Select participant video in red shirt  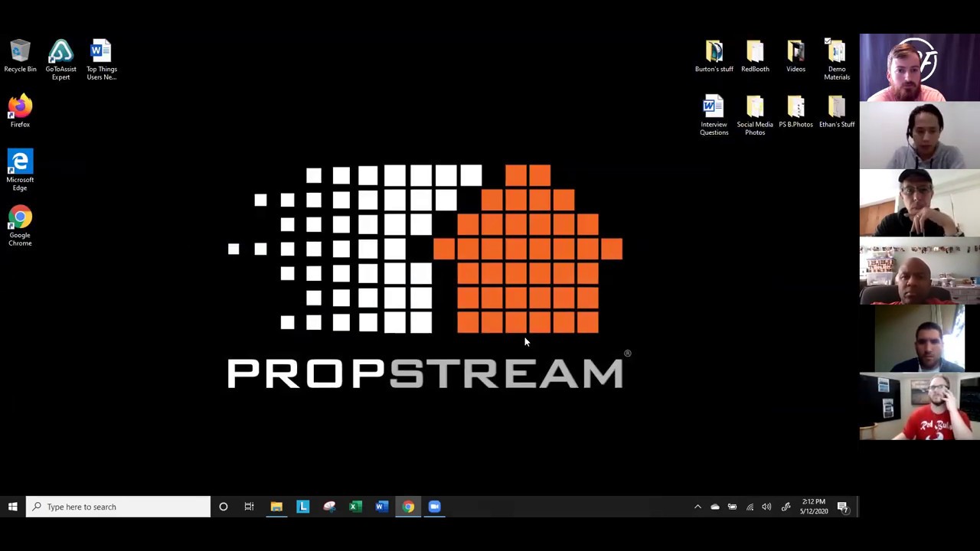(920, 406)
